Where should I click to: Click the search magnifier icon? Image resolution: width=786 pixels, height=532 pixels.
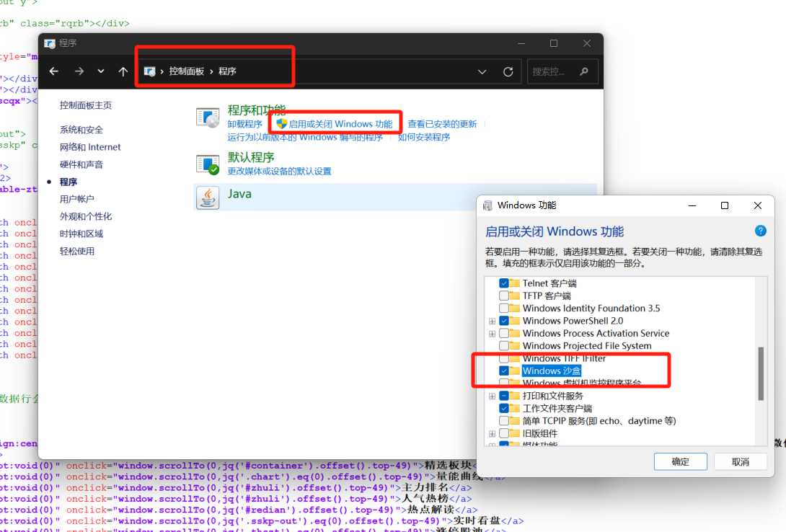pyautogui.click(x=584, y=71)
